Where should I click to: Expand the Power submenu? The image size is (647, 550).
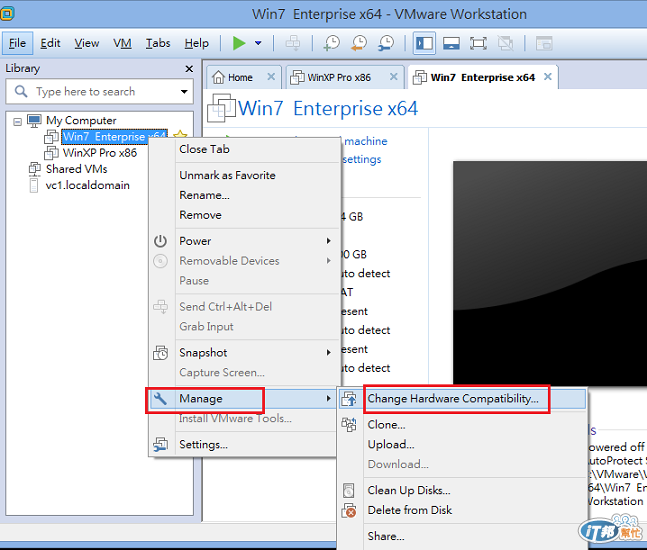(244, 241)
